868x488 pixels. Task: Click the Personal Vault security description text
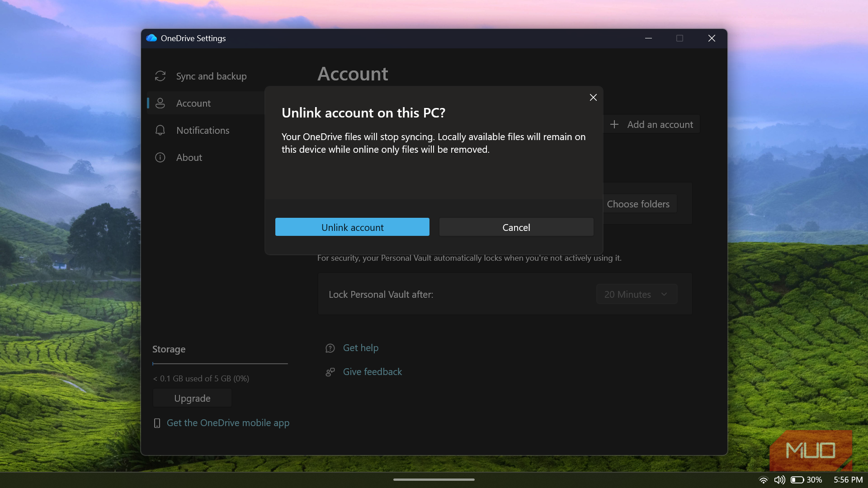469,258
